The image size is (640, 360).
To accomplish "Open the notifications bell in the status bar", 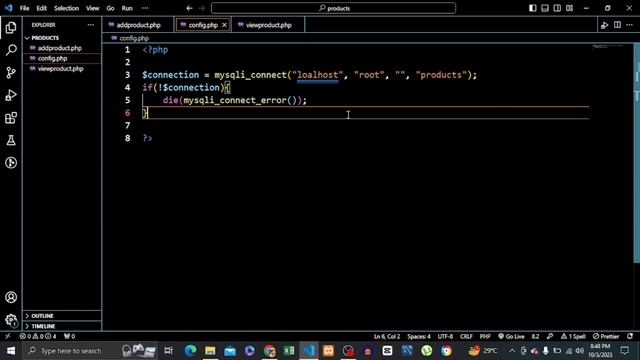I will pyautogui.click(x=630, y=336).
